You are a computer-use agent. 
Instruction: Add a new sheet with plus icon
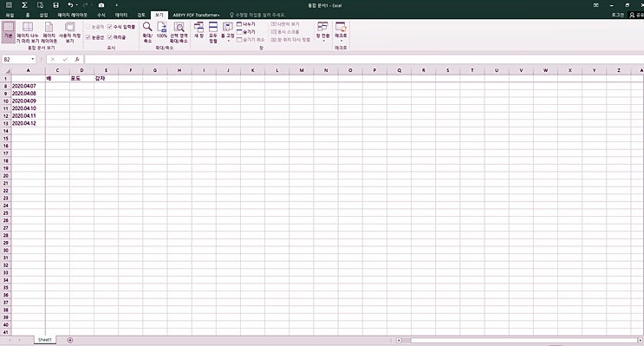(x=70, y=340)
